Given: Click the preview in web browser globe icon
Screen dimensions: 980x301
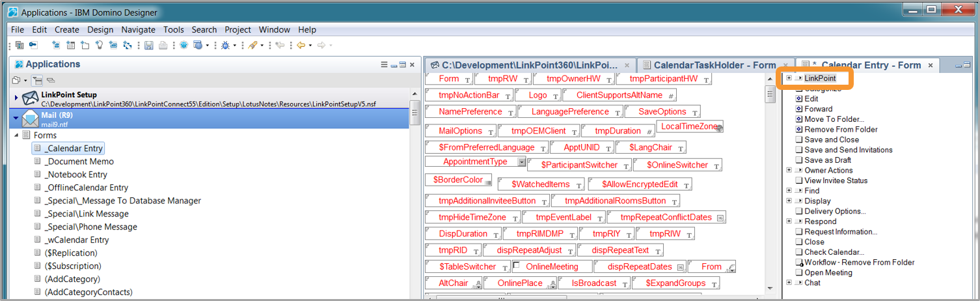Looking at the screenshot, I should (198, 45).
